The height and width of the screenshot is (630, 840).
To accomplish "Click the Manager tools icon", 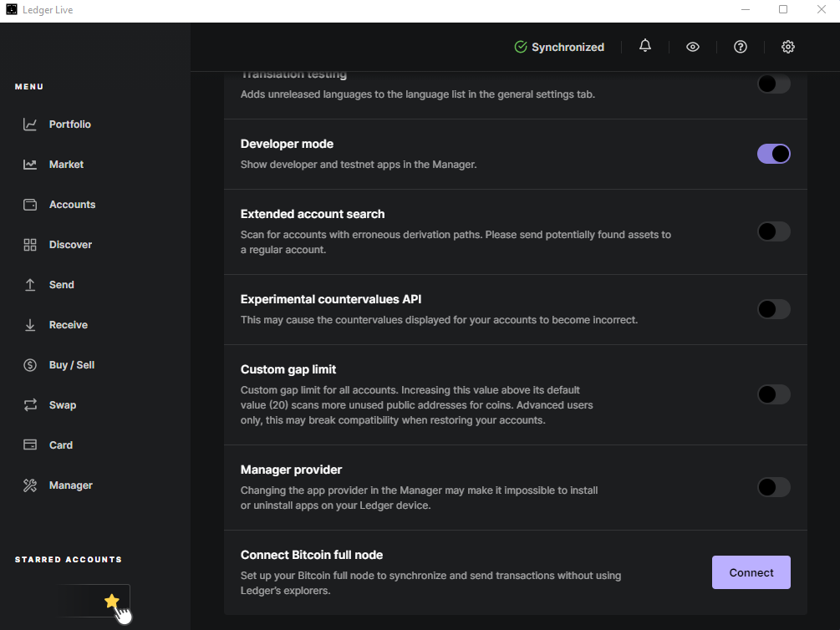I will tap(30, 485).
